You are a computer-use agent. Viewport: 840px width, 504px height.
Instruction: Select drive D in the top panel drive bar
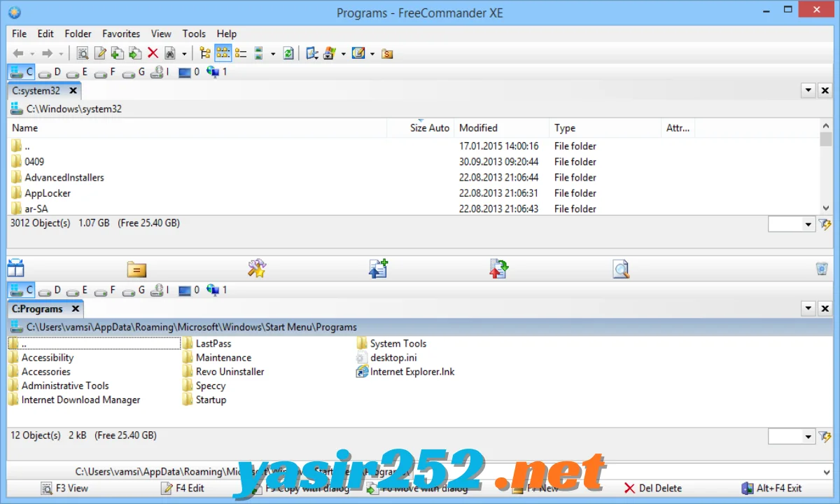pyautogui.click(x=50, y=71)
